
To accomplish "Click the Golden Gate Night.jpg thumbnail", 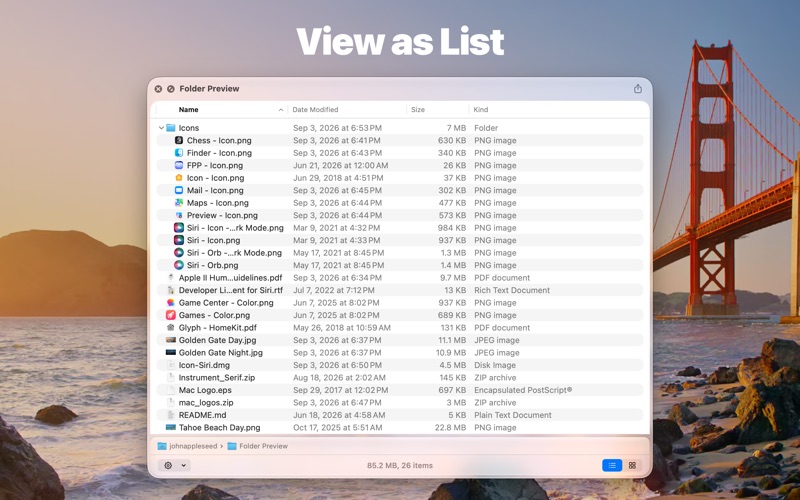I will pyautogui.click(x=171, y=353).
